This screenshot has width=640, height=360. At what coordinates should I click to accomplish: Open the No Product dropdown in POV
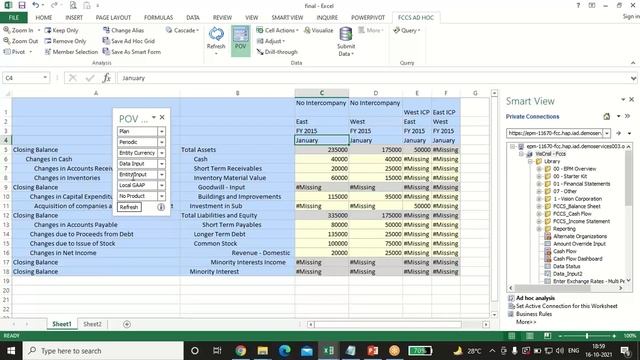pos(162,196)
